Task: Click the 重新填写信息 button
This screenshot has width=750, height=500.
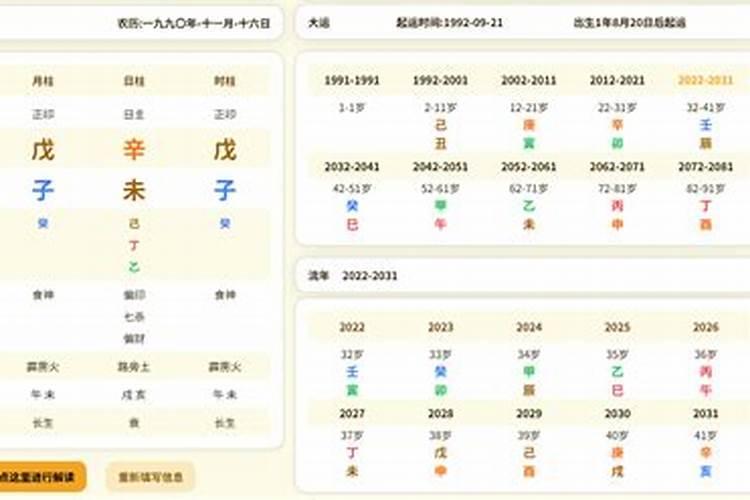Action: point(151,477)
